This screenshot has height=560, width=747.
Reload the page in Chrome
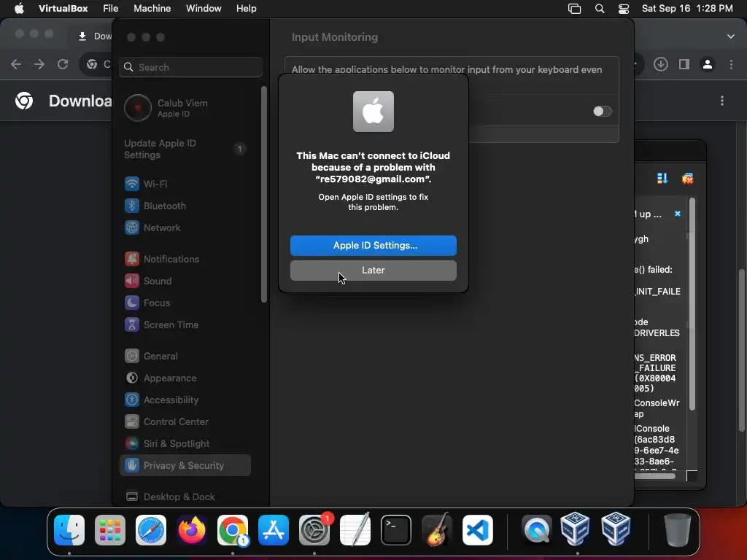(63, 64)
